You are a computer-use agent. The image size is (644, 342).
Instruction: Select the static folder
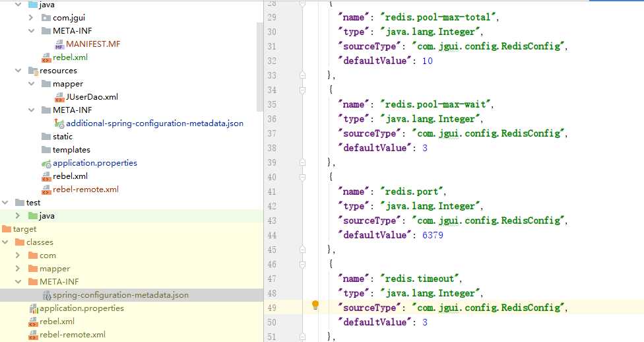63,137
